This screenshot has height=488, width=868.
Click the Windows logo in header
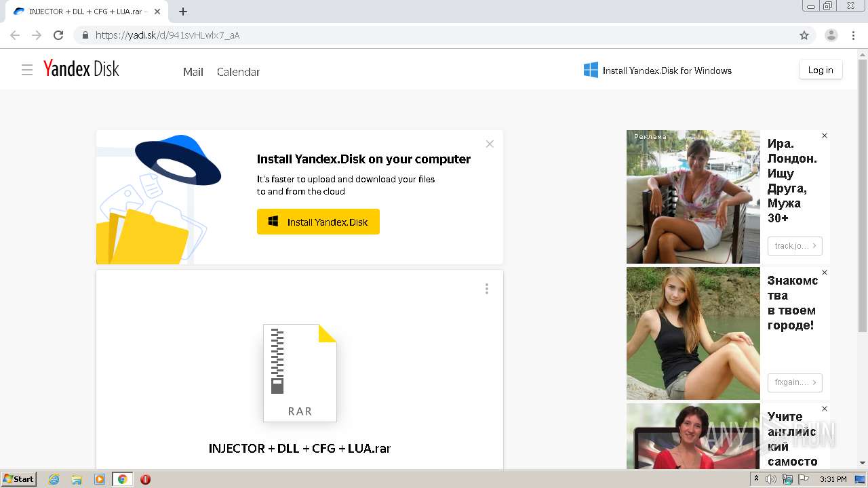[x=591, y=70]
